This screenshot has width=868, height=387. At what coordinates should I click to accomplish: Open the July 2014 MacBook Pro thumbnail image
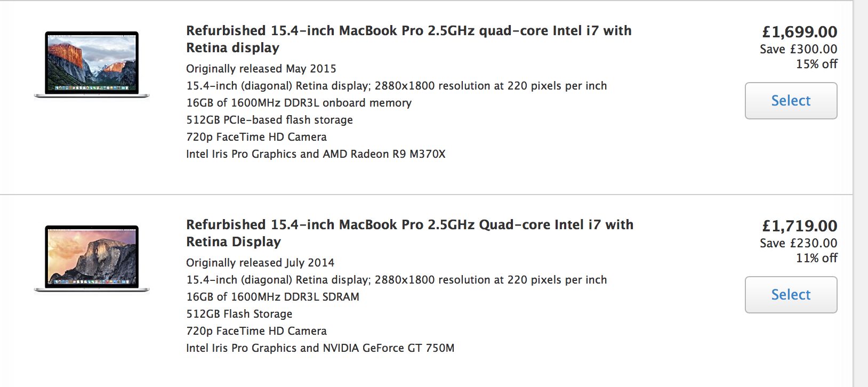click(92, 259)
